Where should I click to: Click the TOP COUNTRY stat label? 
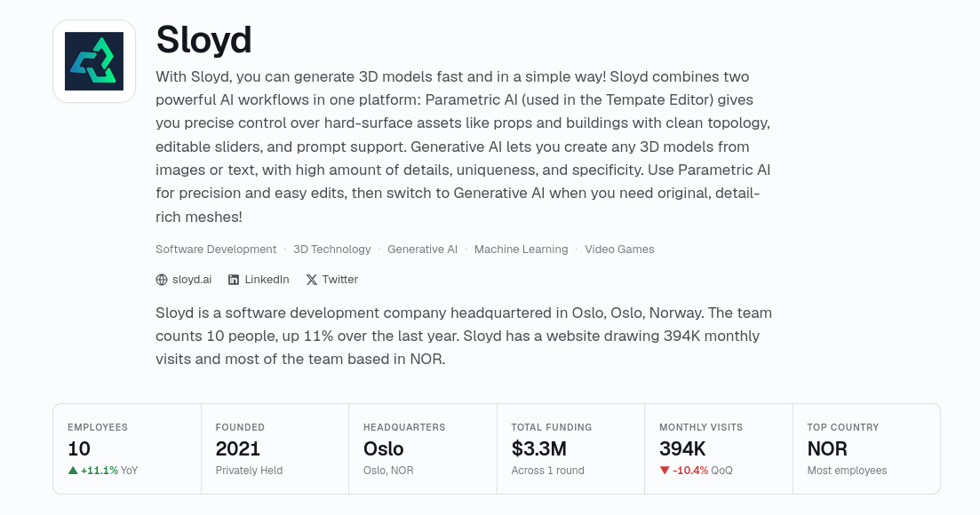click(843, 427)
